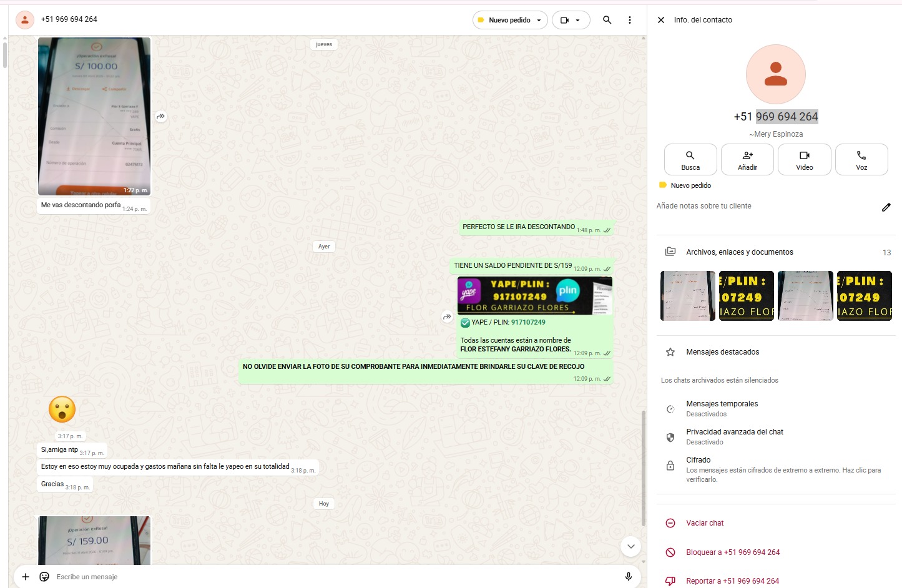Edit client notes with pencil icon
The height and width of the screenshot is (588, 902).
(x=886, y=207)
